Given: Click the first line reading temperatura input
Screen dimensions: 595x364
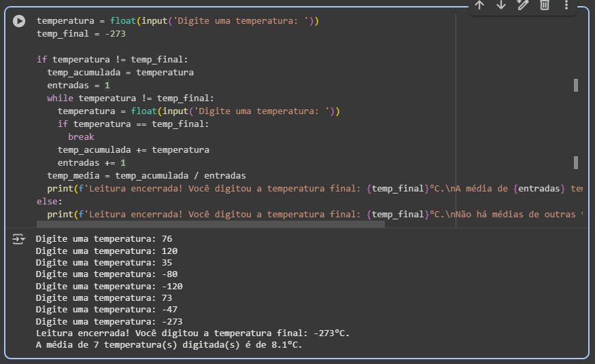Looking at the screenshot, I should 177,21.
